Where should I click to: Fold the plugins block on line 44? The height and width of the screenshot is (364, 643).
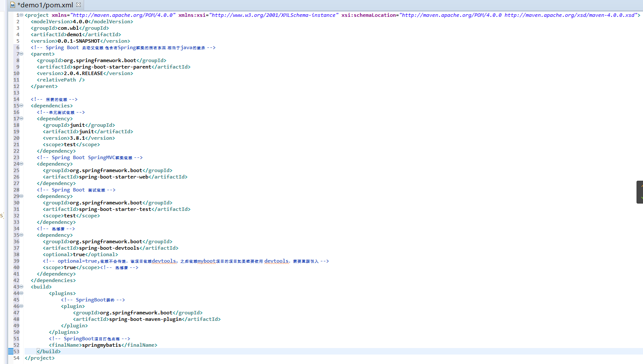(x=22, y=293)
